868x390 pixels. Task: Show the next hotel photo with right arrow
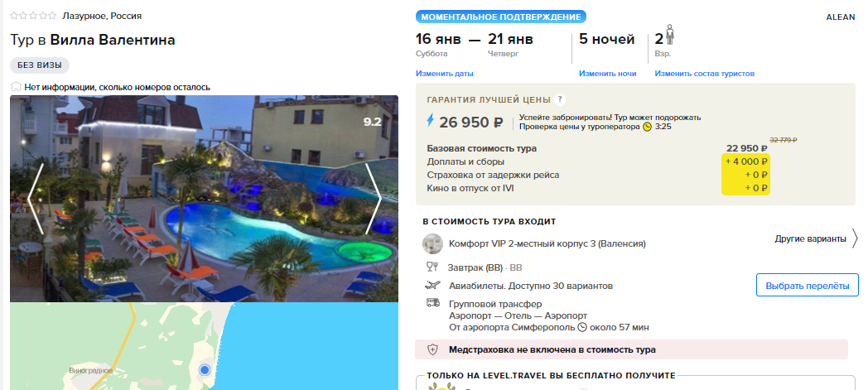374,199
